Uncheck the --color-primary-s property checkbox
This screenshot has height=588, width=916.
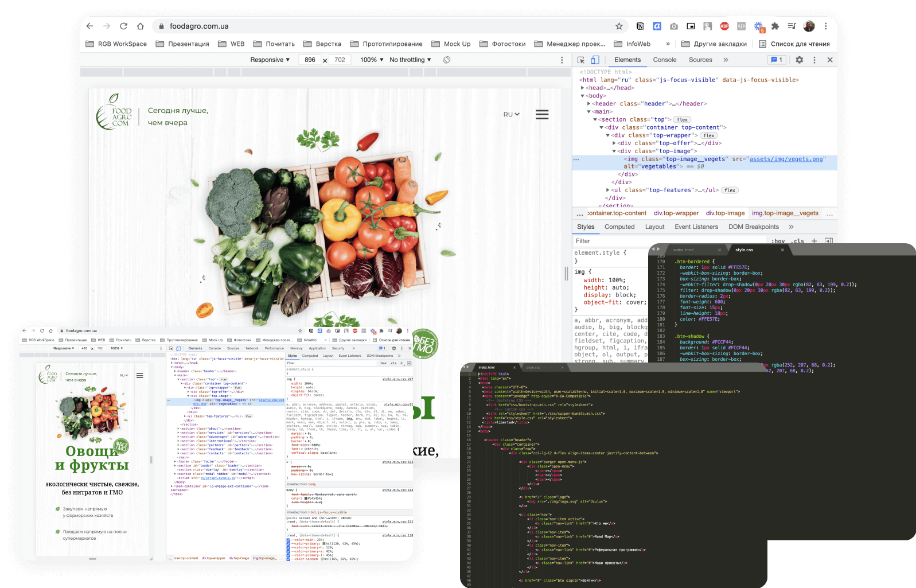click(x=288, y=551)
